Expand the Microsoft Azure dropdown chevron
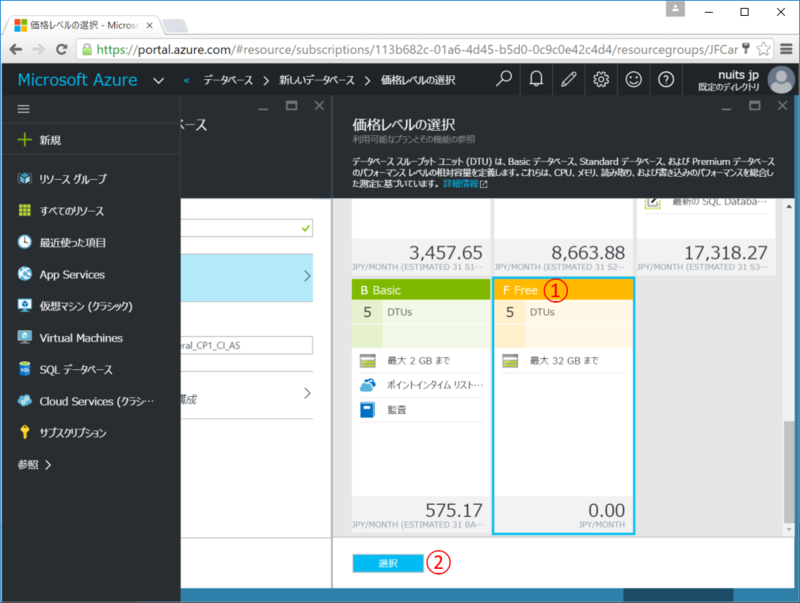The height and width of the screenshot is (603, 800). [159, 81]
